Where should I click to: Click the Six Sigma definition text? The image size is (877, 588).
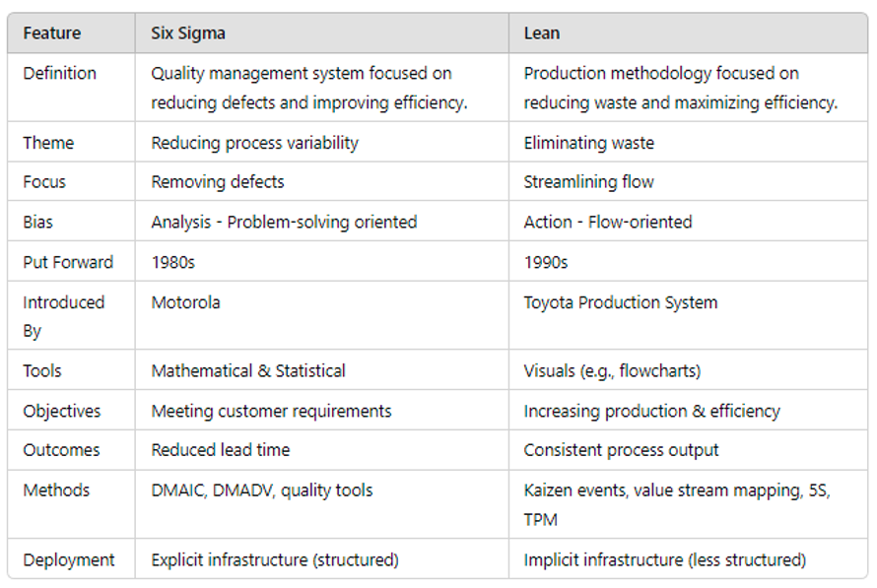coord(308,88)
